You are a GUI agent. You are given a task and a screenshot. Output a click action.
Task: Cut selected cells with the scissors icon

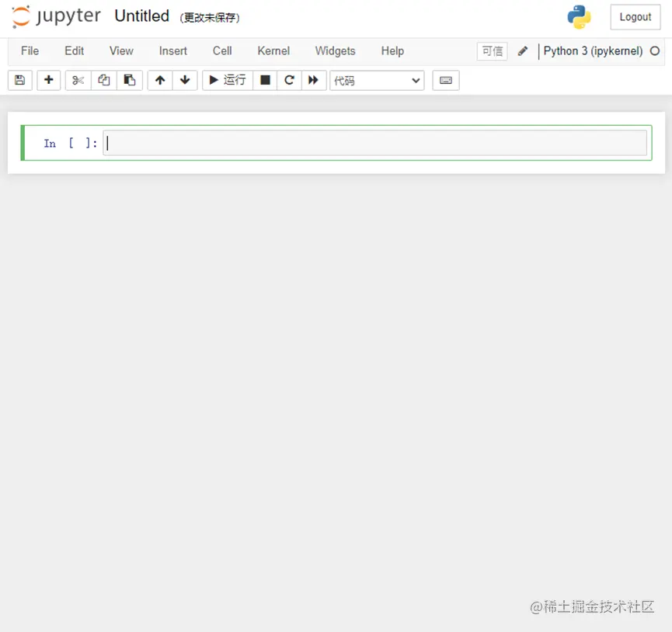(78, 80)
